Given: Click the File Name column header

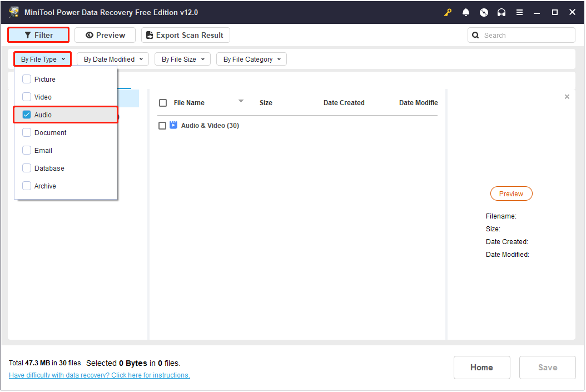Looking at the screenshot, I should tap(189, 103).
